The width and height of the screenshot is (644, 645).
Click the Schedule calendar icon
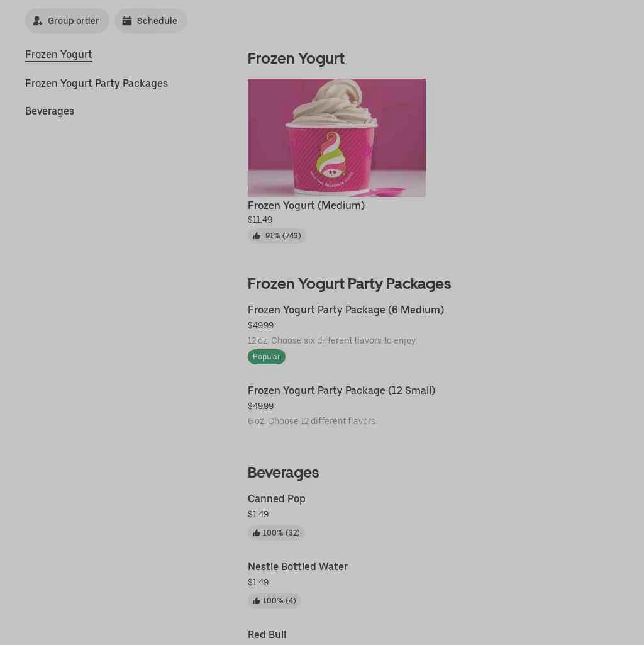tap(127, 21)
